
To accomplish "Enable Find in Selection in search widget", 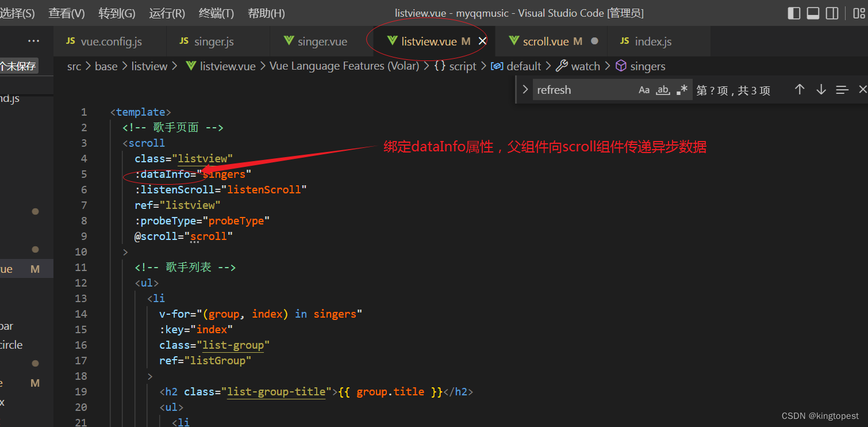I will click(842, 90).
